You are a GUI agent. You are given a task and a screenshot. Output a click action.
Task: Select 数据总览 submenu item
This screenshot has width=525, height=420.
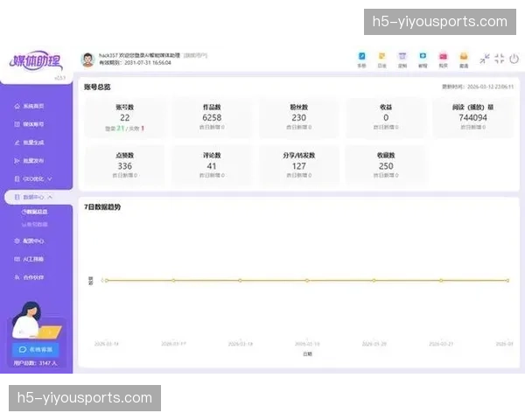click(x=34, y=212)
